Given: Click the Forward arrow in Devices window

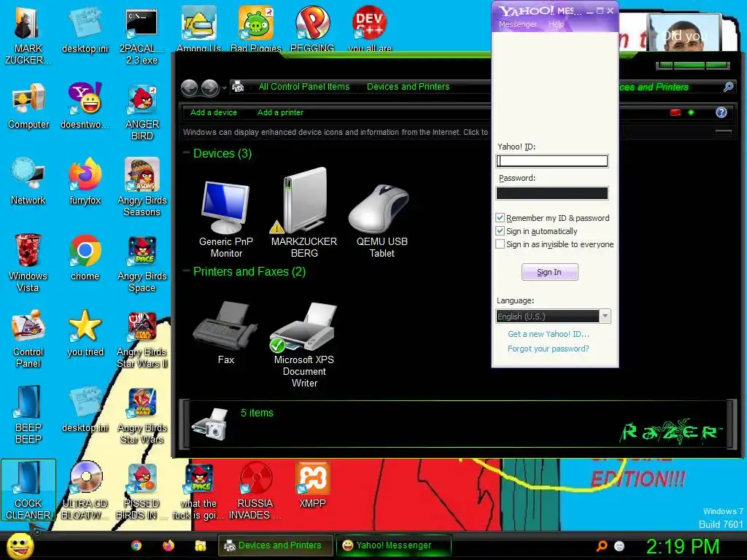Looking at the screenshot, I should [x=209, y=87].
